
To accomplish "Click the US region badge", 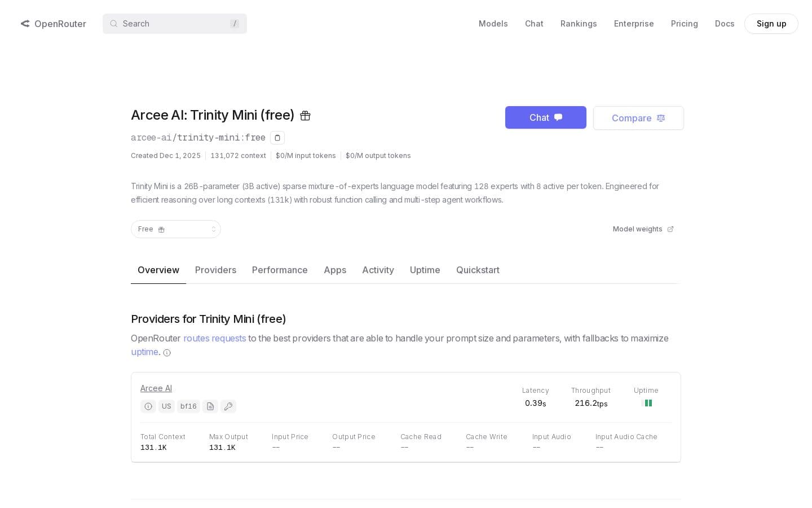I will click(166, 406).
